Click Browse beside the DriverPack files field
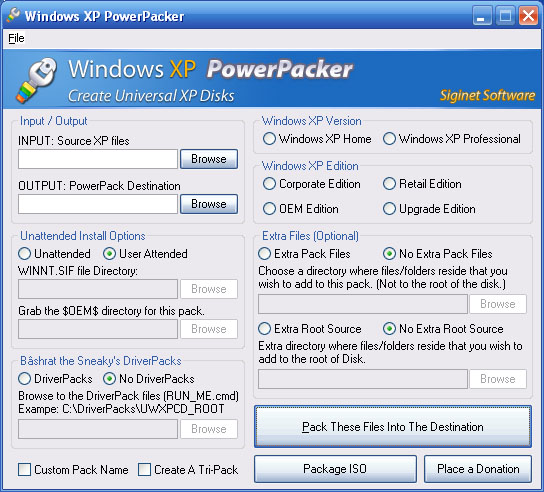The height and width of the screenshot is (492, 544). [209, 429]
